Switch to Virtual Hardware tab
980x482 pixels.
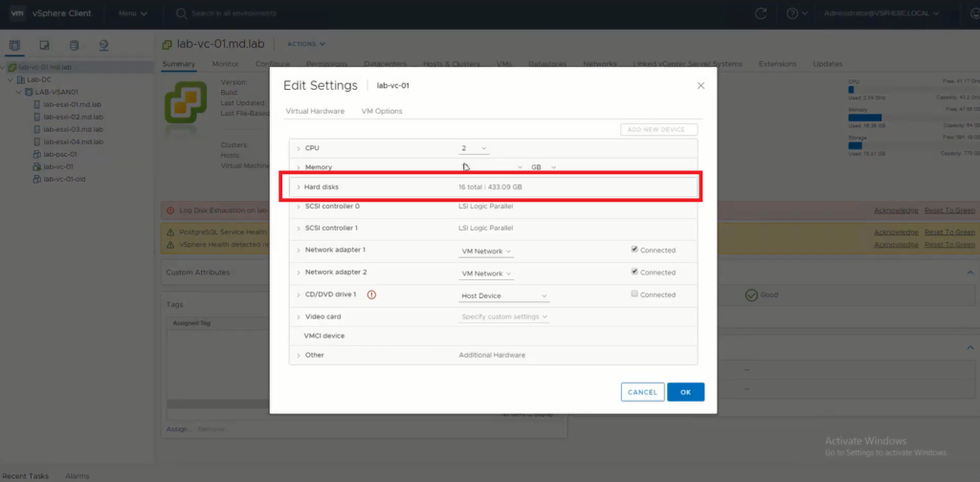click(315, 111)
